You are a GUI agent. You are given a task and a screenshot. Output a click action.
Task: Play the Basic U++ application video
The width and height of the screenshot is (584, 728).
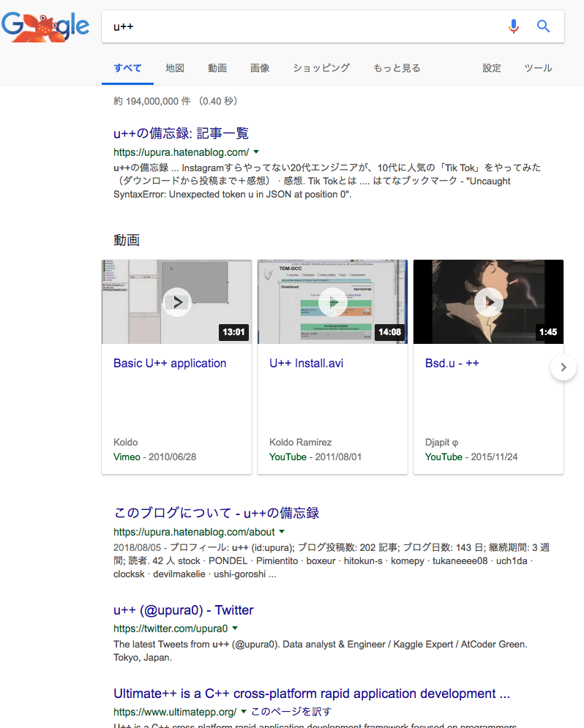coord(177,302)
